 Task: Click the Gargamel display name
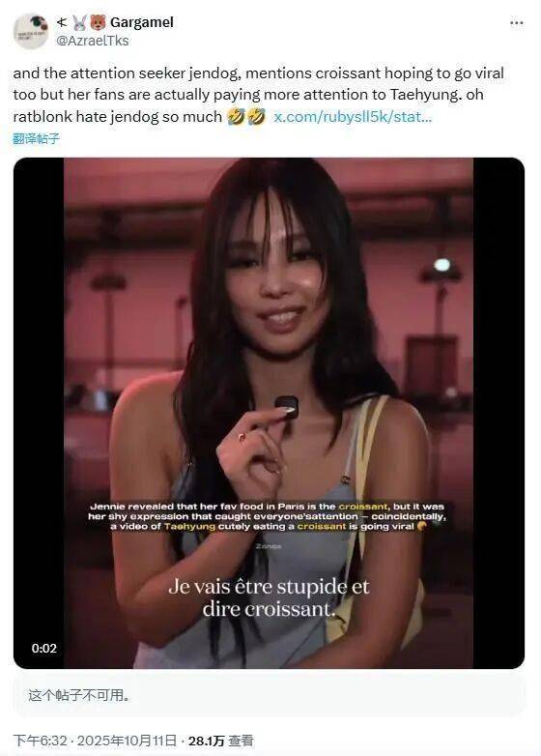click(142, 22)
